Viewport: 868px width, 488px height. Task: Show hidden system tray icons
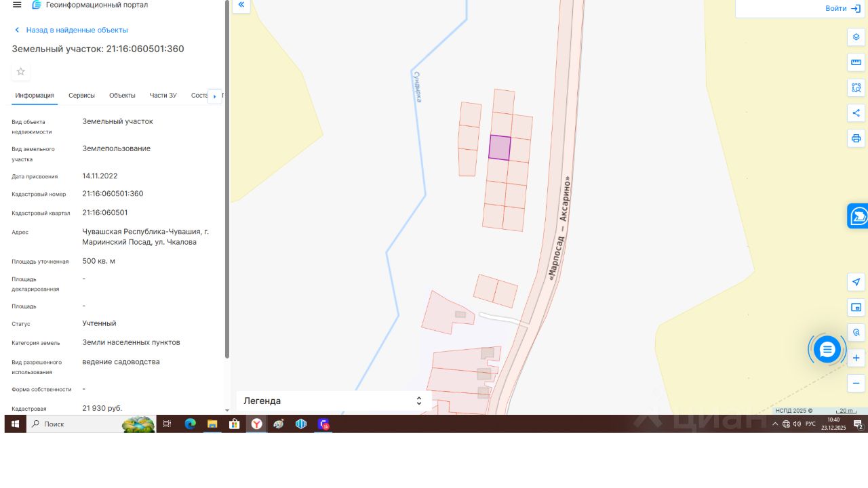point(775,424)
